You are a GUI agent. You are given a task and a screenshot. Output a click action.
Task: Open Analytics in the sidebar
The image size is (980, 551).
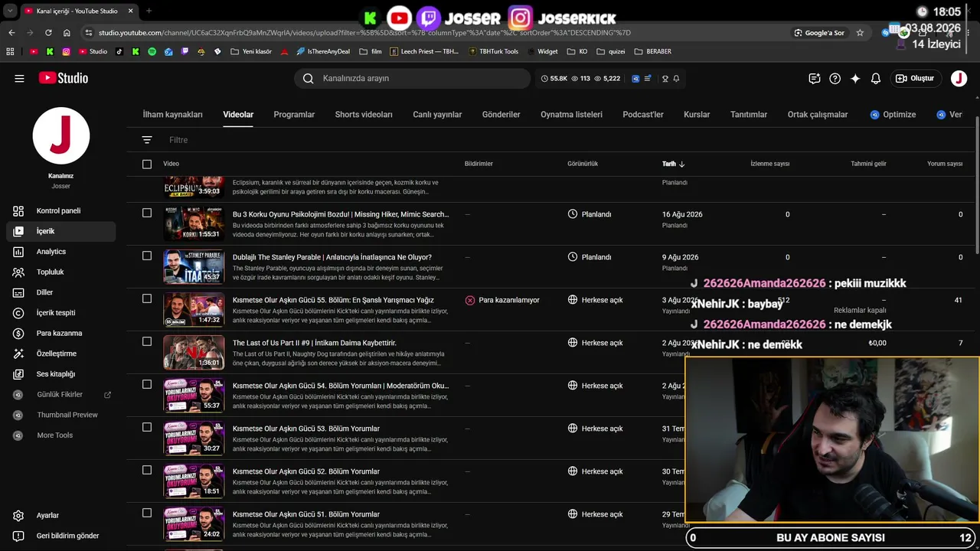click(51, 252)
